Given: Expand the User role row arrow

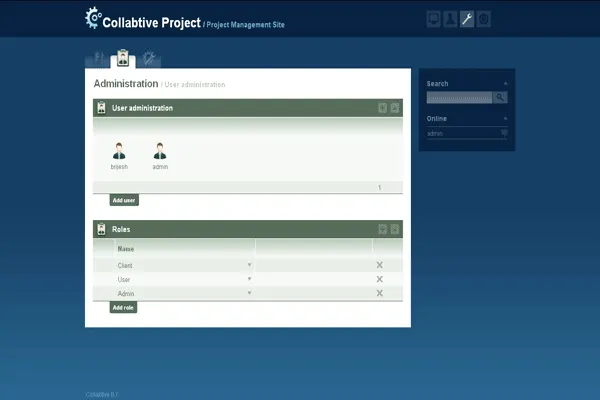Looking at the screenshot, I should point(249,279).
